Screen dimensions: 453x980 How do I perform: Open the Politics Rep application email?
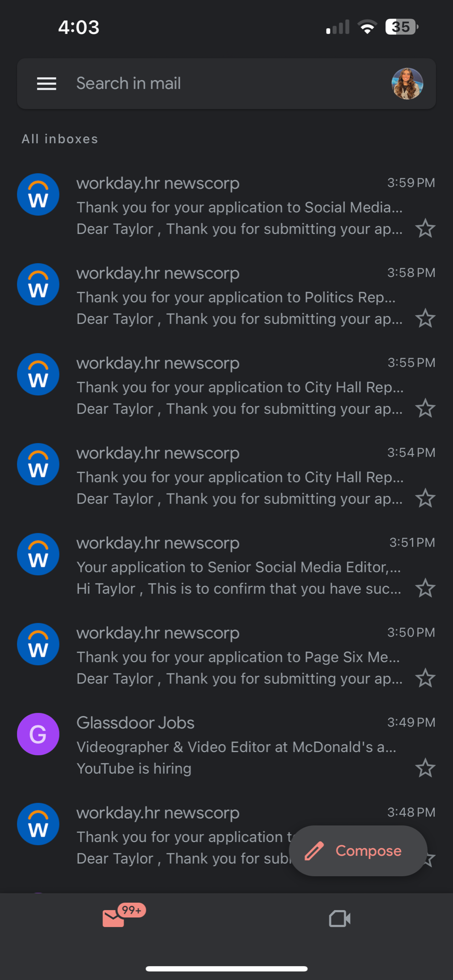[x=235, y=297]
